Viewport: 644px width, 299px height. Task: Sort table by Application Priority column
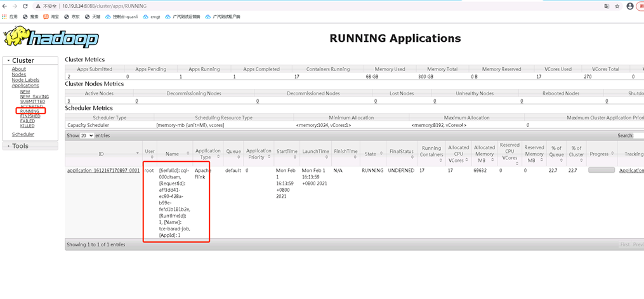(x=259, y=154)
